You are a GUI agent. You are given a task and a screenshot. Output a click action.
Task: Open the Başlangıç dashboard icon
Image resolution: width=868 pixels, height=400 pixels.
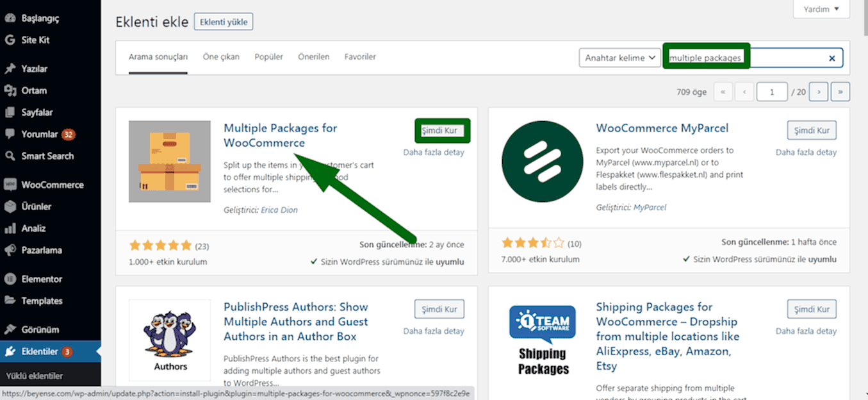coord(10,18)
